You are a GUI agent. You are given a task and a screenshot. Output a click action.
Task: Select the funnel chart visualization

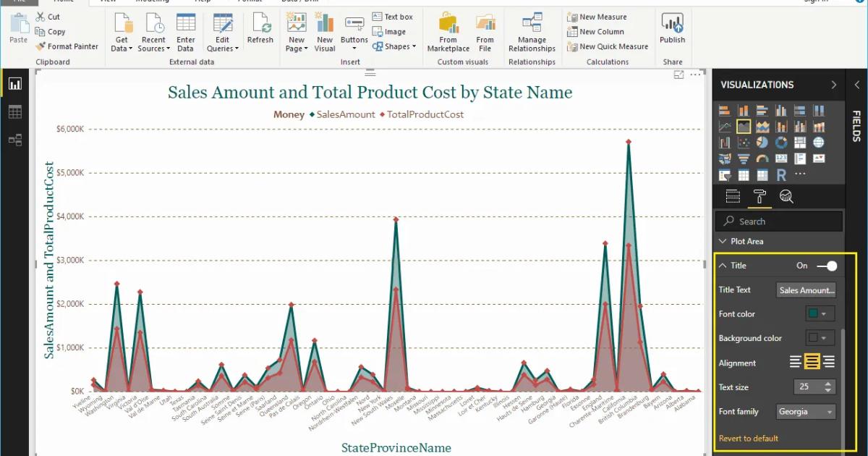[744, 159]
